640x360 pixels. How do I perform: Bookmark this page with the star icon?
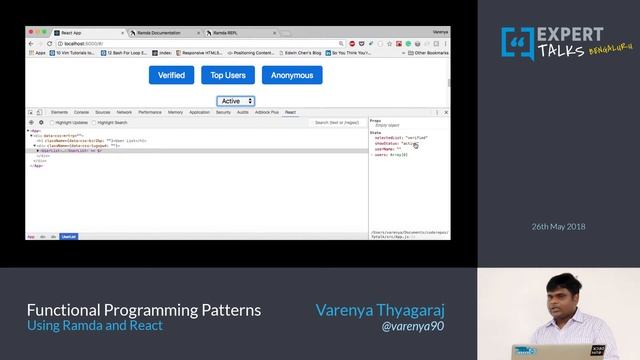pos(389,44)
